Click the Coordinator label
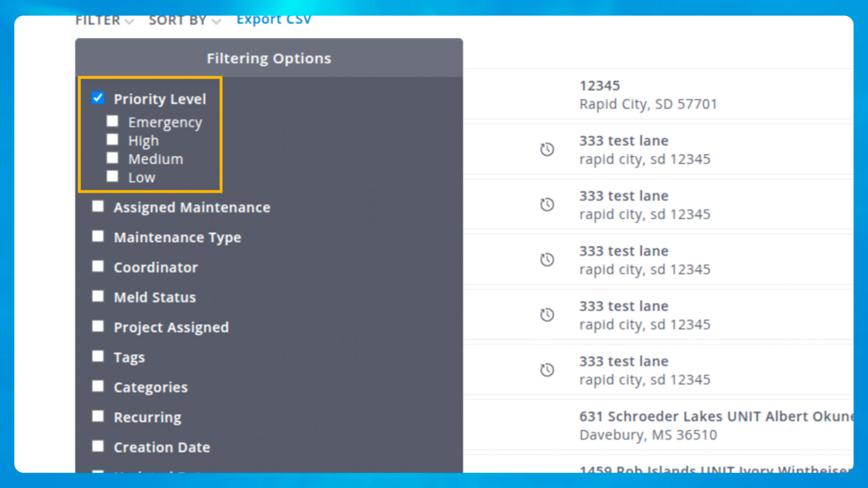868x488 pixels. coord(156,267)
